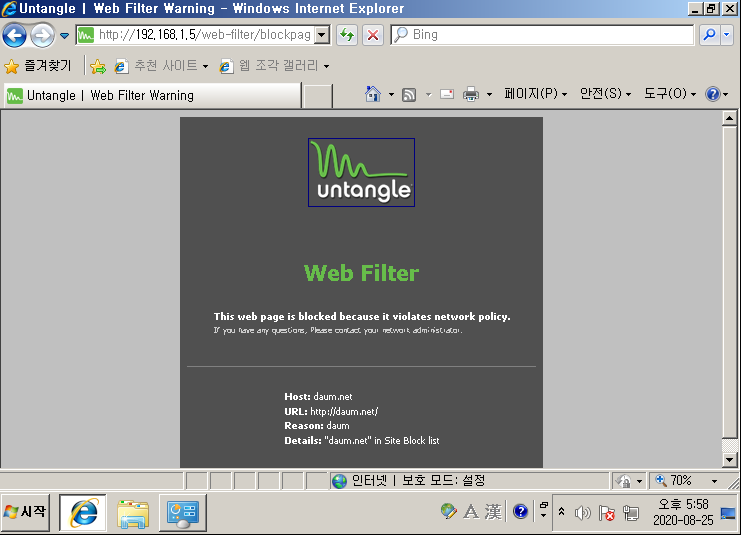Refresh the page with green arrows icon

tap(347, 35)
